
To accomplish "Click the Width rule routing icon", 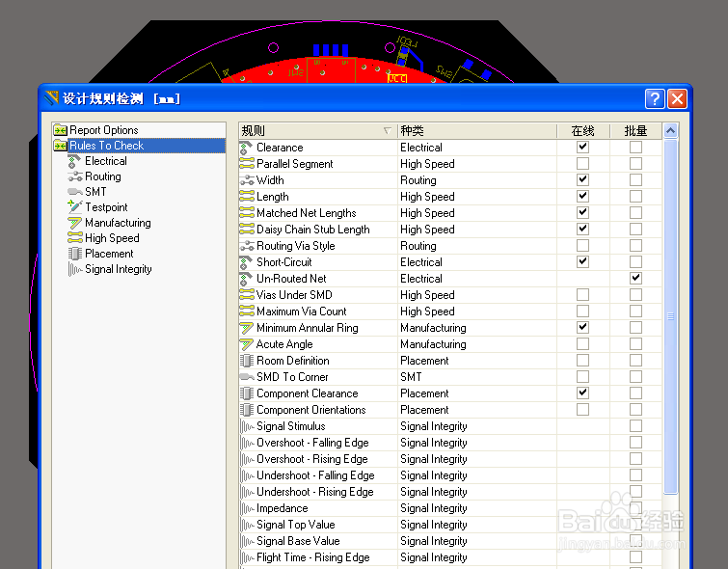I will point(247,180).
